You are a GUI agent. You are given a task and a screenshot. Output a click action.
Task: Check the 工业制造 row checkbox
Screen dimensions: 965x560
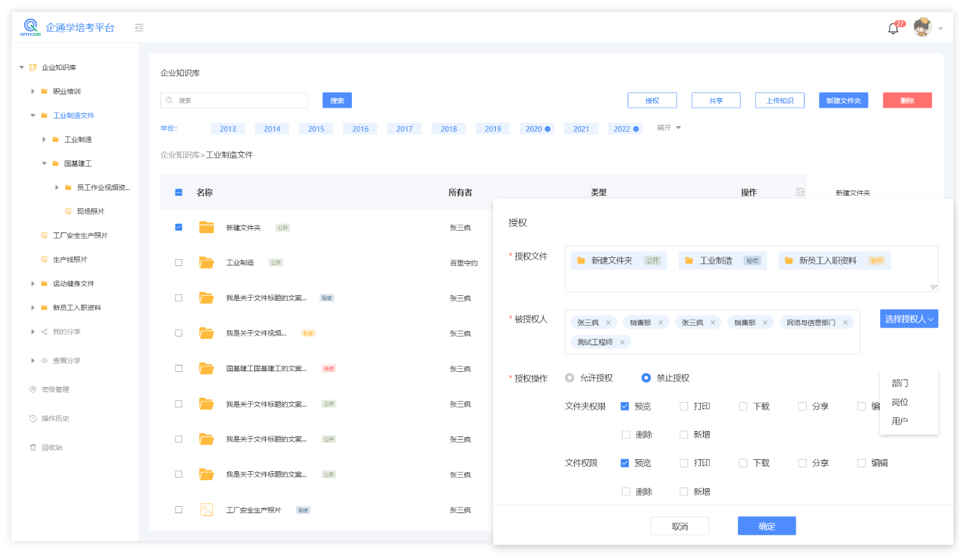(179, 262)
